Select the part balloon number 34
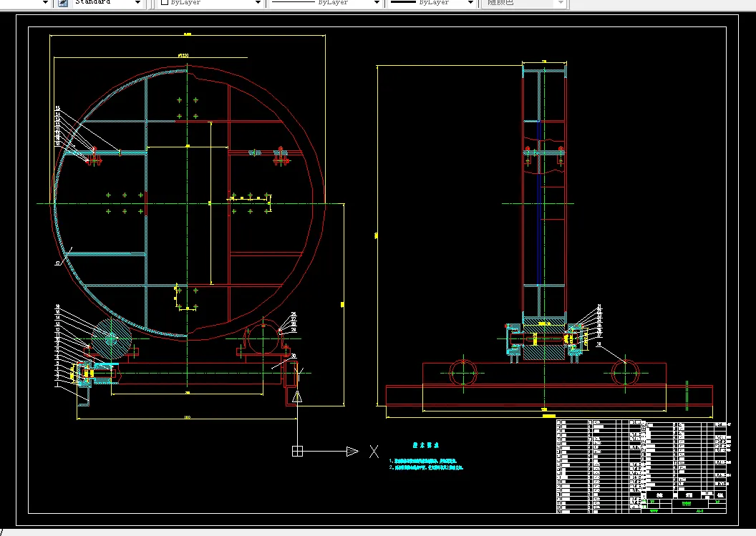The image size is (756, 536). pyautogui.click(x=598, y=344)
